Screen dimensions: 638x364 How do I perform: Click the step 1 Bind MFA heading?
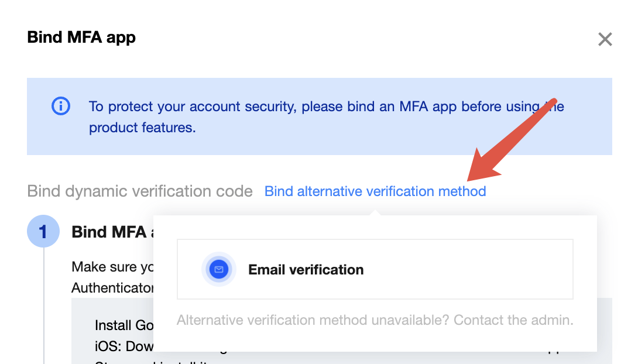coord(109,232)
